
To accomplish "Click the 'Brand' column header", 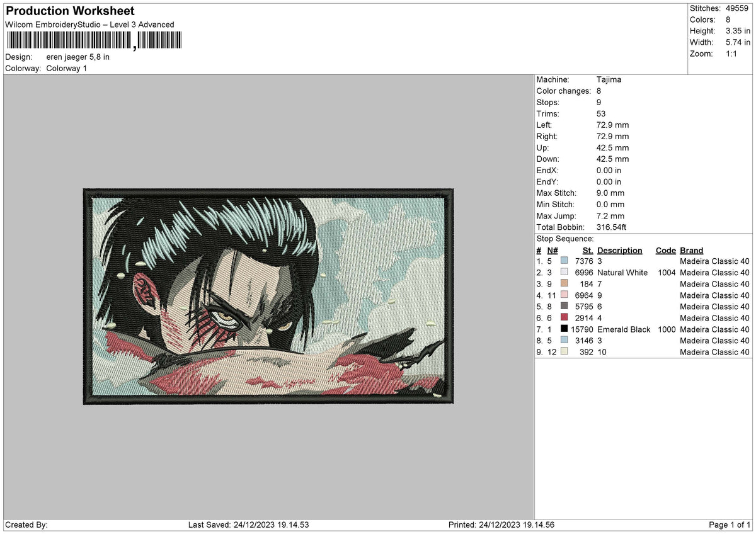I will [692, 250].
